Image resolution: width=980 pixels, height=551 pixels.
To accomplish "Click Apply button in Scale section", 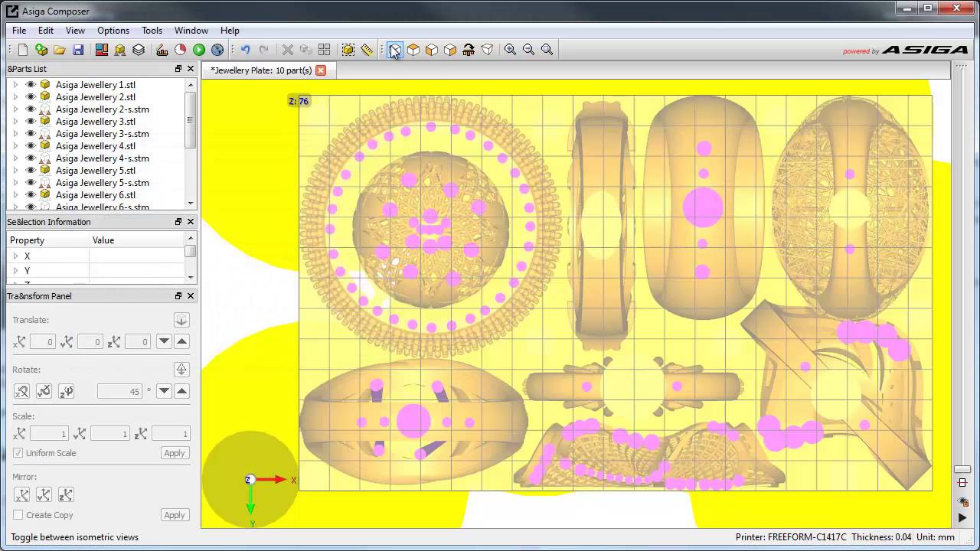I will click(x=175, y=453).
